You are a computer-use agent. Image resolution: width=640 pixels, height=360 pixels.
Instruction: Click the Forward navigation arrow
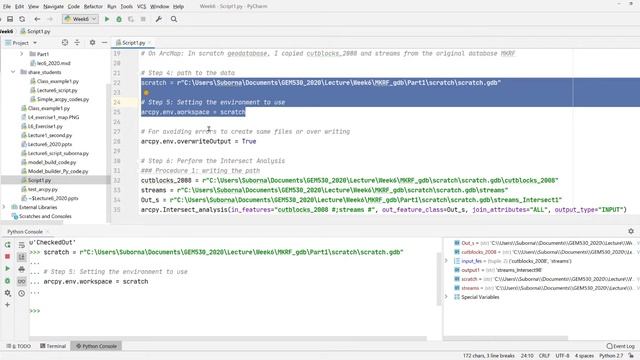click(50, 19)
